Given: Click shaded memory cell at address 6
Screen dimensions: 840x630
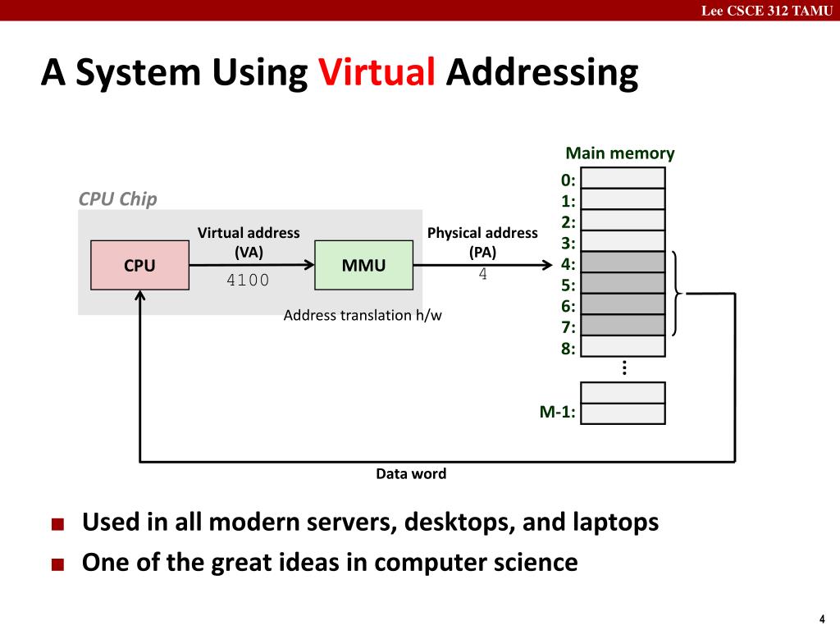Looking at the screenshot, I should pyautogui.click(x=623, y=304).
